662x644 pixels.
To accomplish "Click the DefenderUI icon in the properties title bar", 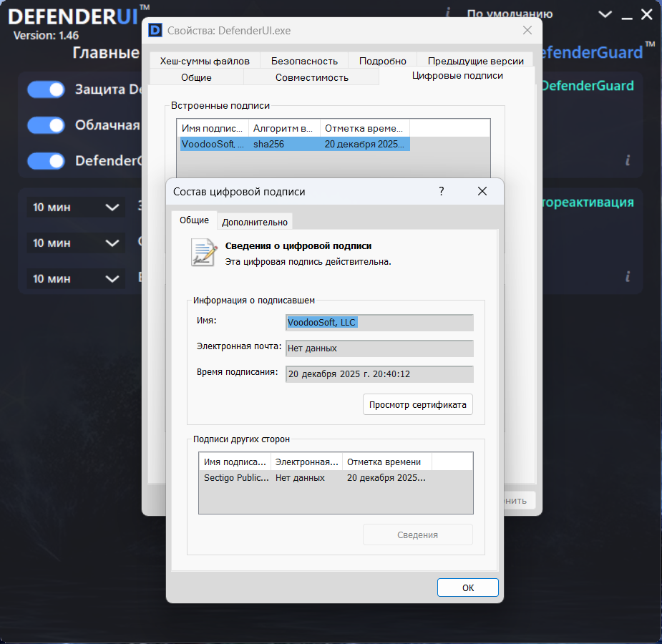I will 155,30.
